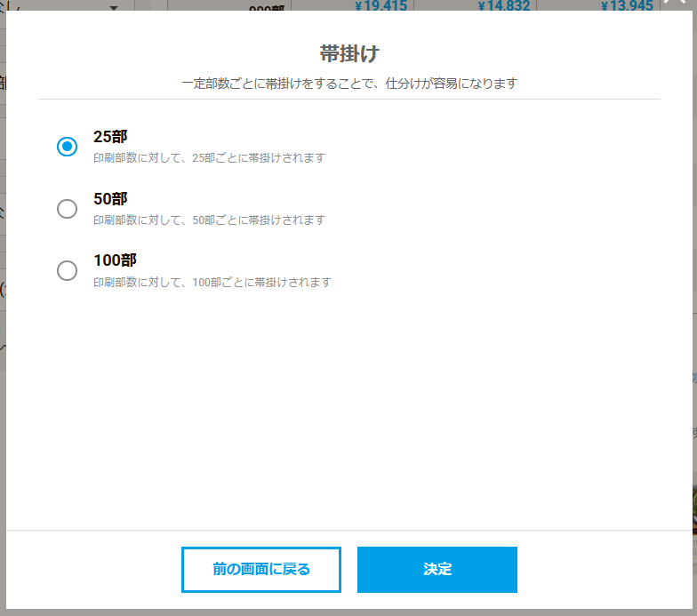The width and height of the screenshot is (697, 616).
Task: Click the bold 100部 label text
Action: coord(115,261)
